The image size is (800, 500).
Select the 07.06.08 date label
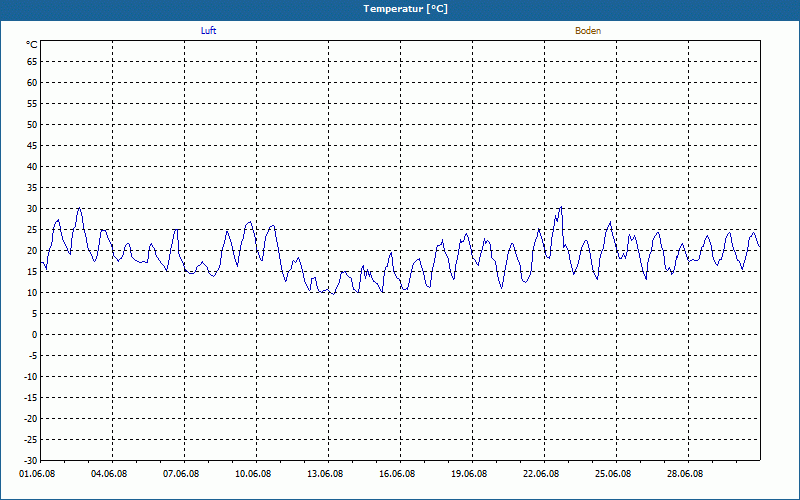181,473
